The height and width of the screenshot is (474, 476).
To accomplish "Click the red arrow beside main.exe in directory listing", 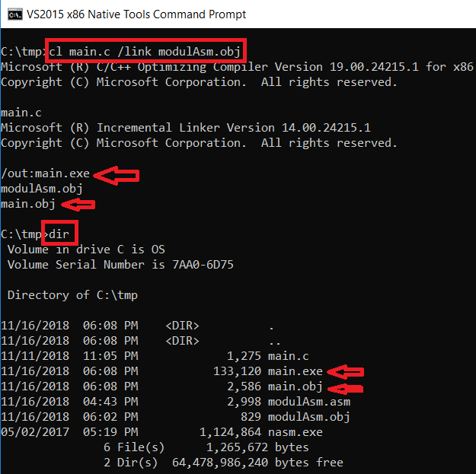I will [x=344, y=371].
